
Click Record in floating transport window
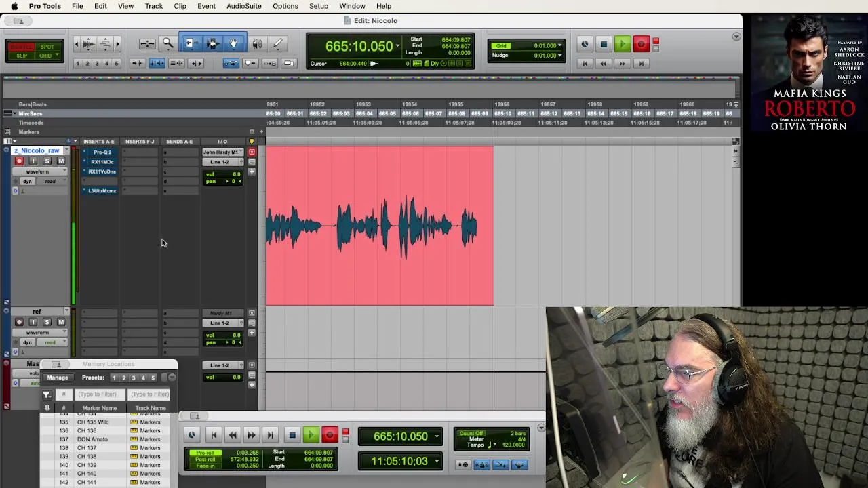pos(330,435)
